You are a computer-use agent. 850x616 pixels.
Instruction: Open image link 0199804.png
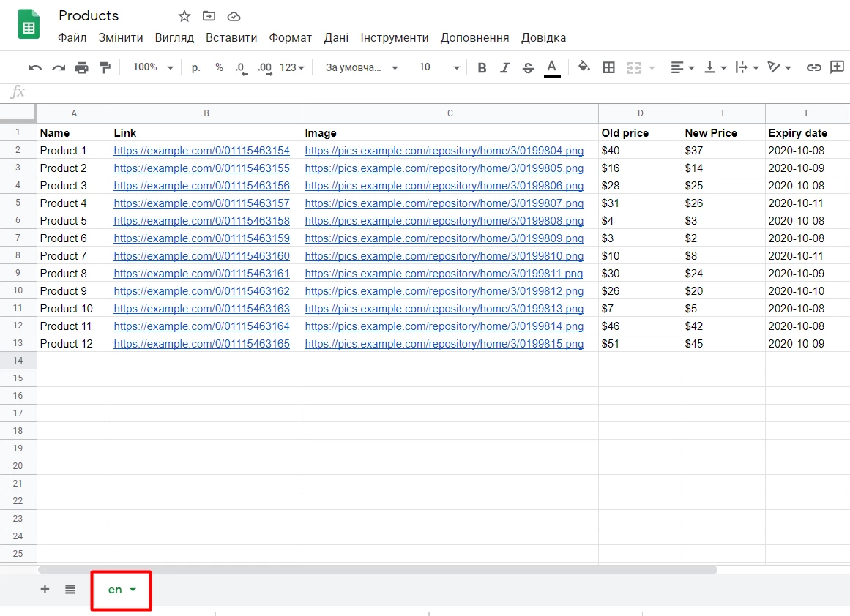coord(444,151)
